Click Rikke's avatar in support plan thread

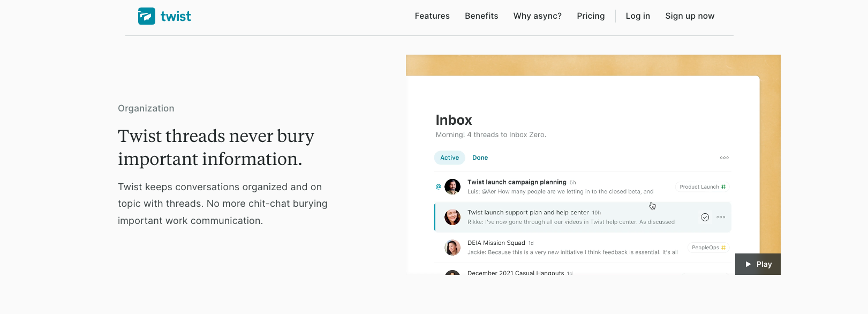(x=452, y=217)
